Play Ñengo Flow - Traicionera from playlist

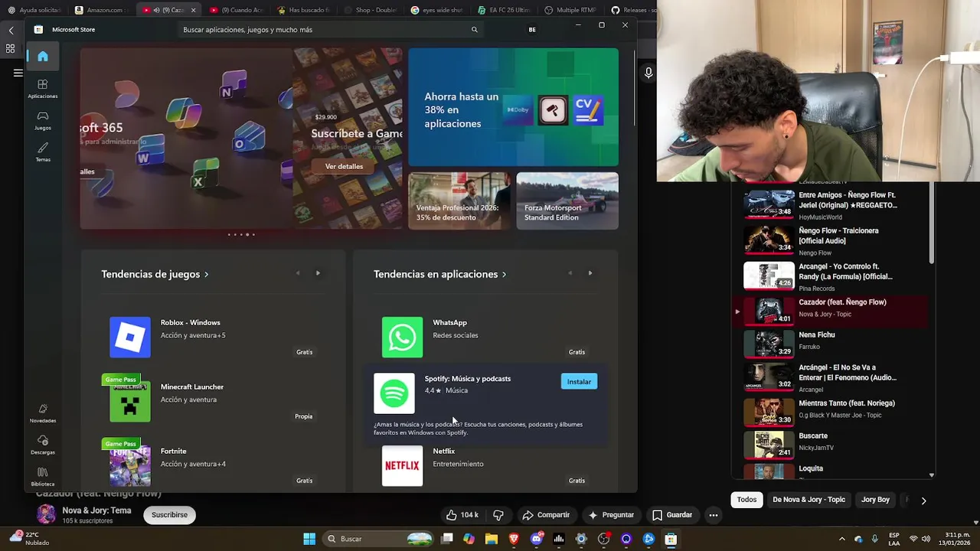[x=830, y=240]
